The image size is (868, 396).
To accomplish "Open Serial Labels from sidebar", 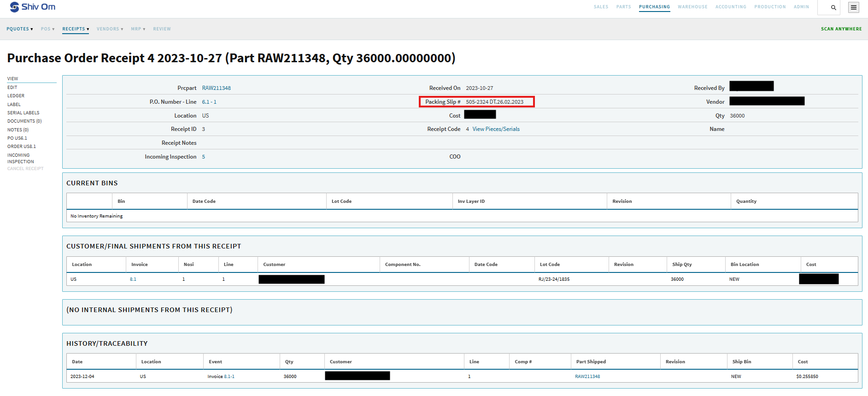I will pyautogui.click(x=23, y=112).
